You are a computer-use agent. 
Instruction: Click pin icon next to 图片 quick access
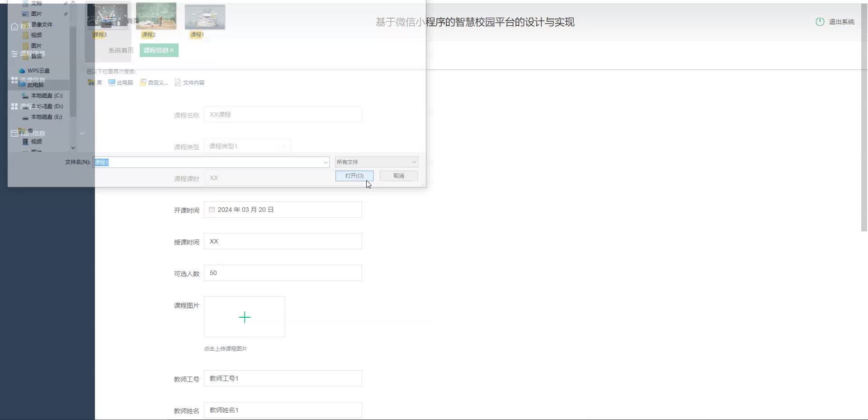click(66, 14)
